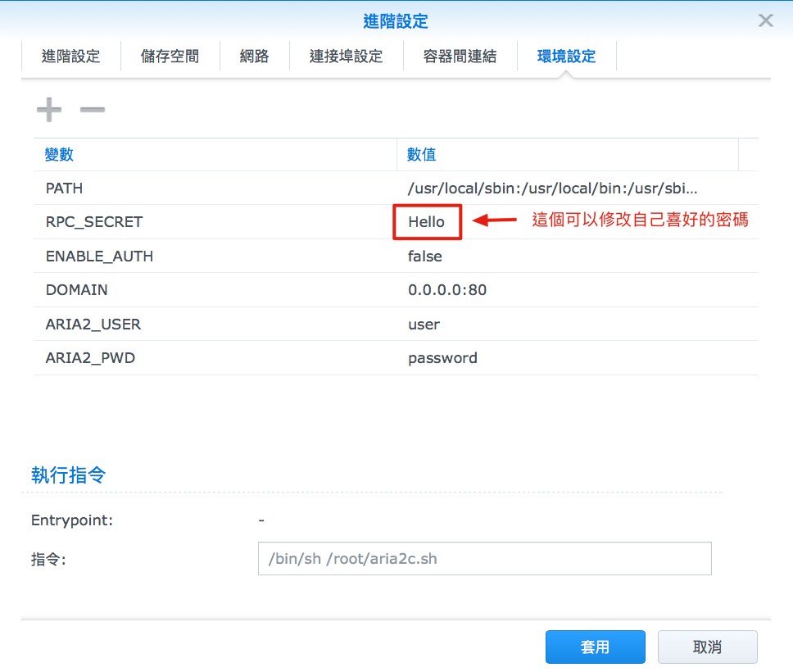Click the plus icon to add an environment variable
Viewport: 793px width, 672px height.
(48, 109)
